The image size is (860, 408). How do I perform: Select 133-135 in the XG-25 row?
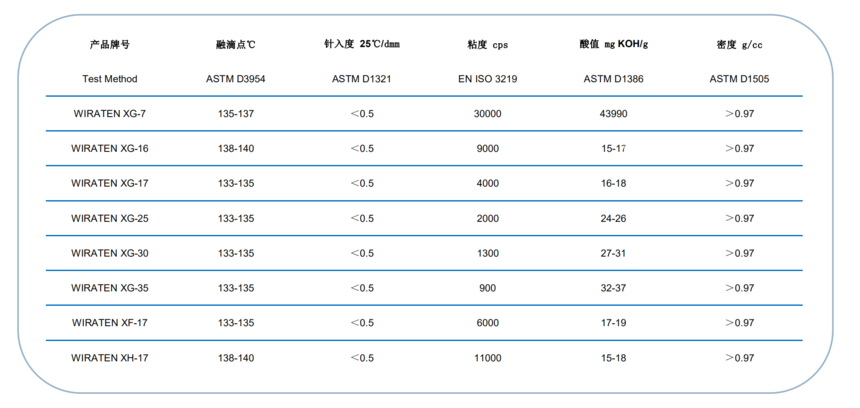[236, 218]
